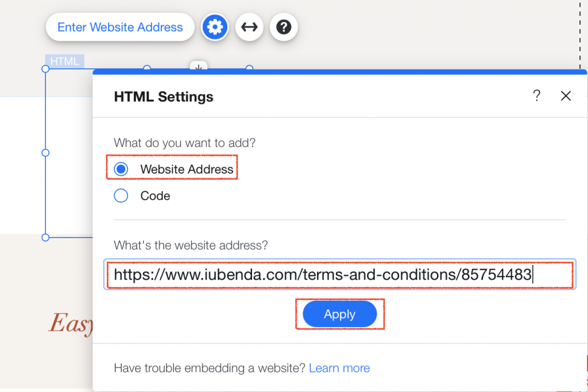588x392 pixels.
Task: Click the small arrow handle above the HTML element
Action: (198, 69)
